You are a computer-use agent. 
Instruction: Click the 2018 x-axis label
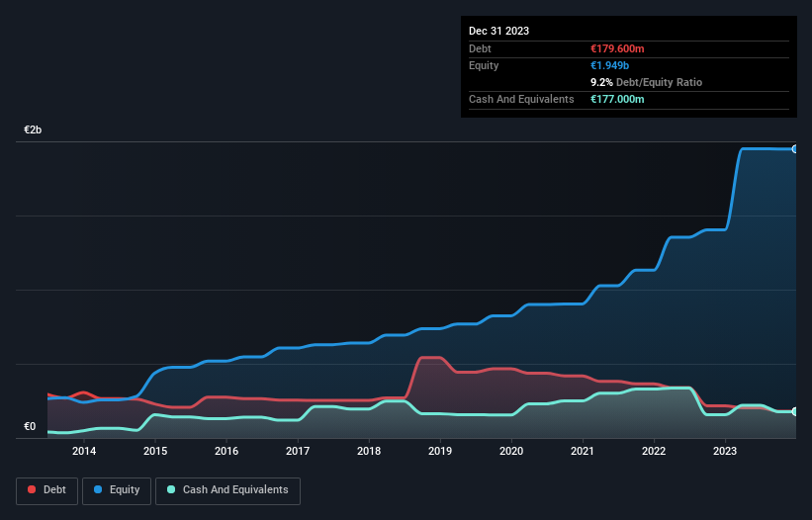(369, 451)
